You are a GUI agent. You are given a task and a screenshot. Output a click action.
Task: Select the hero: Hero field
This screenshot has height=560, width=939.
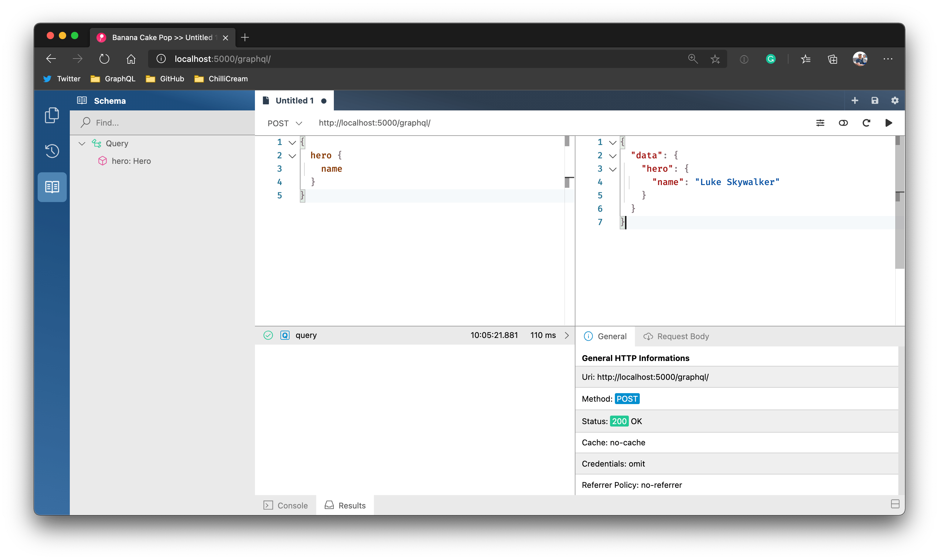pyautogui.click(x=131, y=161)
